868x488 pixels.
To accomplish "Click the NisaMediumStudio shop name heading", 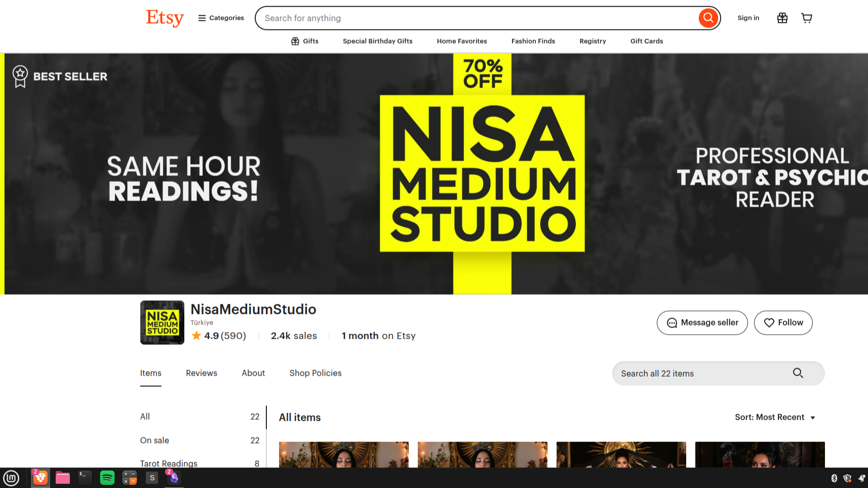I will click(x=253, y=309).
